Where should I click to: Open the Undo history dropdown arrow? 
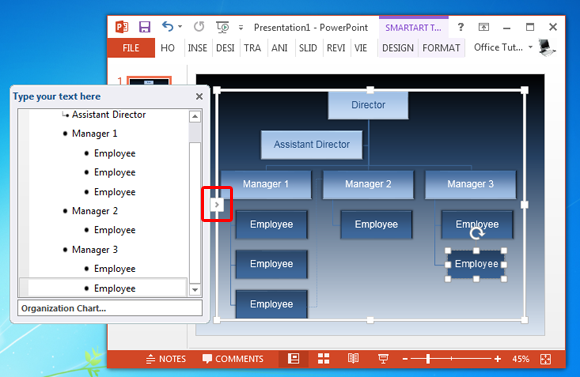coord(180,27)
